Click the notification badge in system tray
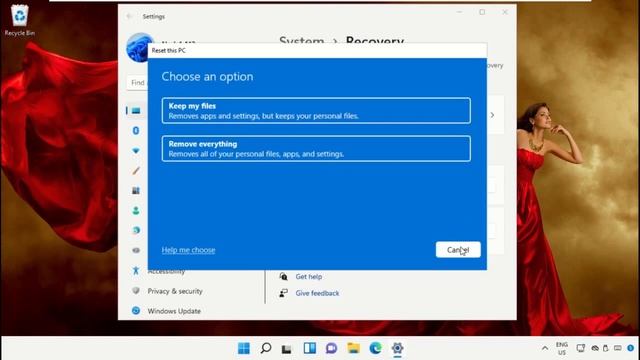The image size is (640, 360). (631, 348)
